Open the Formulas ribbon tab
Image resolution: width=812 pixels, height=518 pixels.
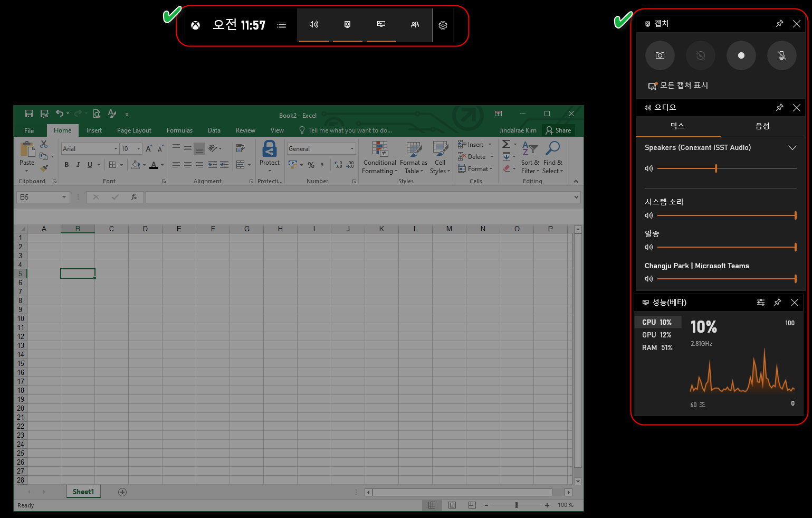point(179,130)
